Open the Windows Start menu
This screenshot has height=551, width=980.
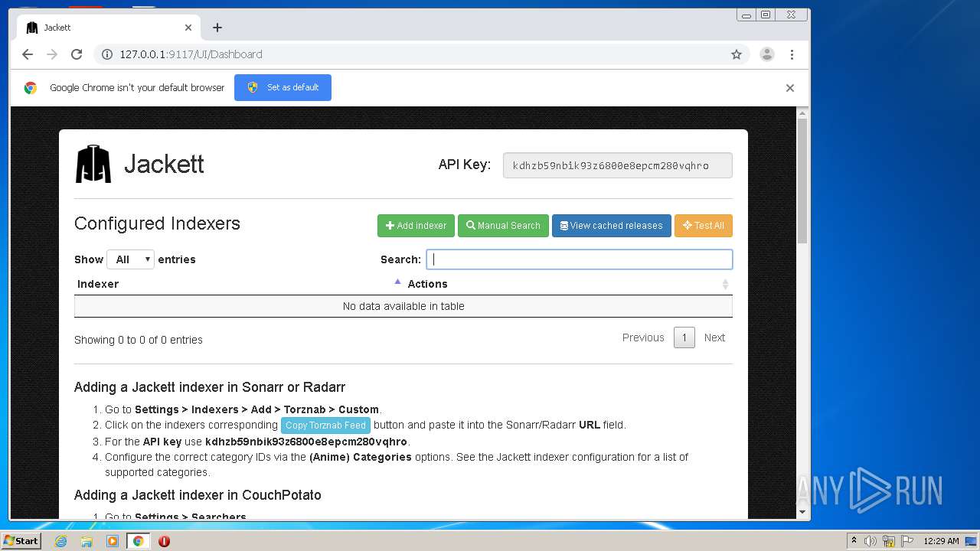[x=21, y=540]
